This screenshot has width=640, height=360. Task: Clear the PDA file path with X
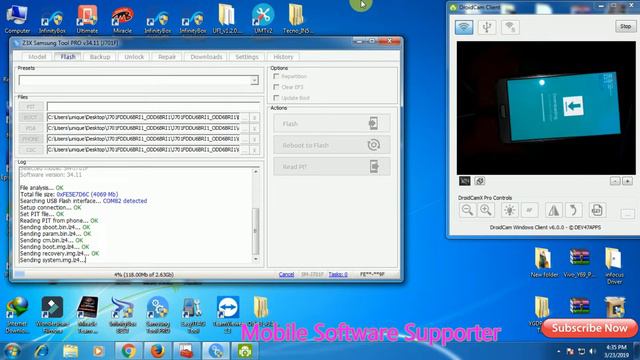point(255,128)
